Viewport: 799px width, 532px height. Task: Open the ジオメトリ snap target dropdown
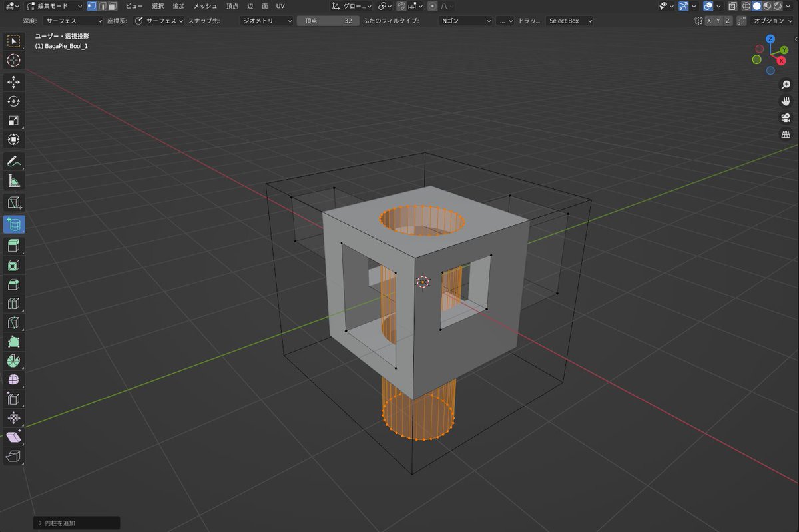(x=266, y=21)
